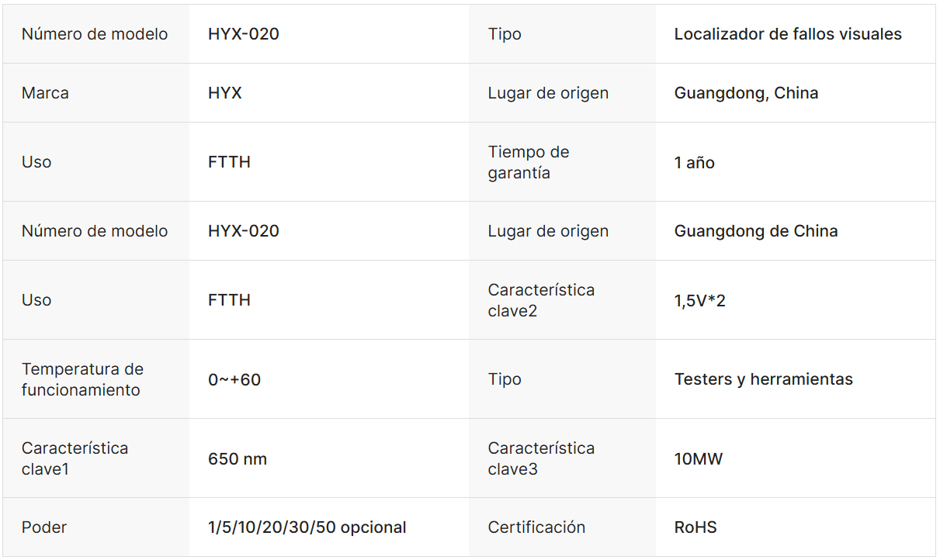Click the 'Poder' label cell
The image size is (940, 560).
[44, 527]
